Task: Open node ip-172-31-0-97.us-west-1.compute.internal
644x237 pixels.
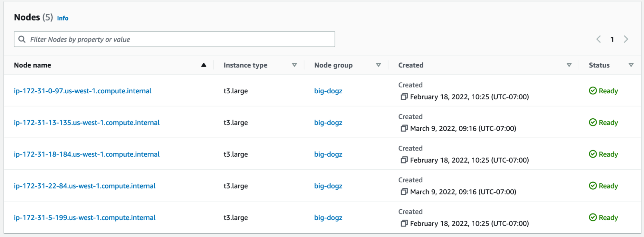Action: click(82, 91)
